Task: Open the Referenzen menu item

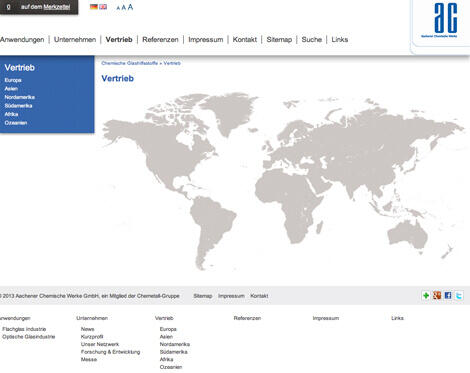Action: click(160, 39)
